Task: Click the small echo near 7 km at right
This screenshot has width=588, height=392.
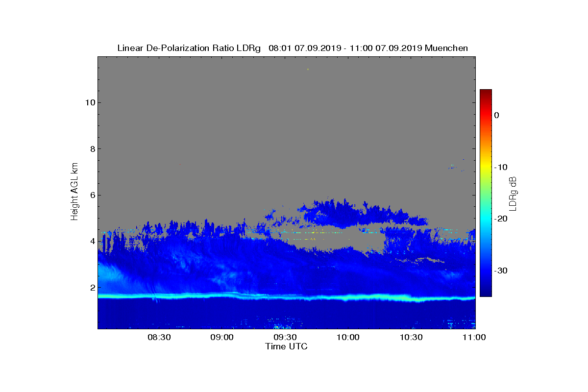Action: pos(456,167)
